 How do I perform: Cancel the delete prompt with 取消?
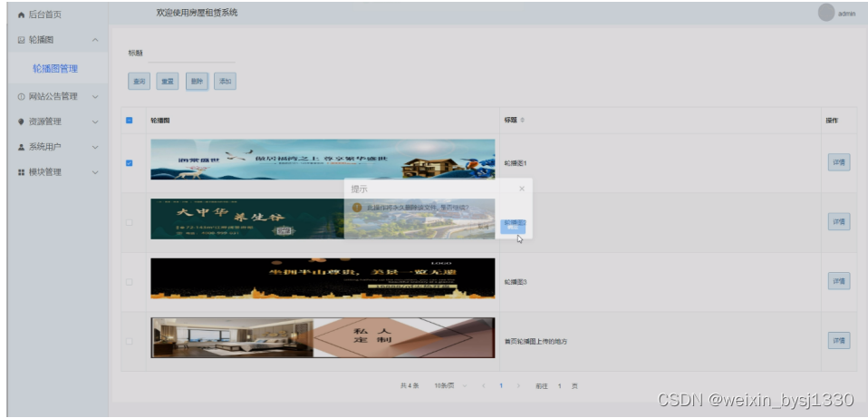(x=483, y=227)
